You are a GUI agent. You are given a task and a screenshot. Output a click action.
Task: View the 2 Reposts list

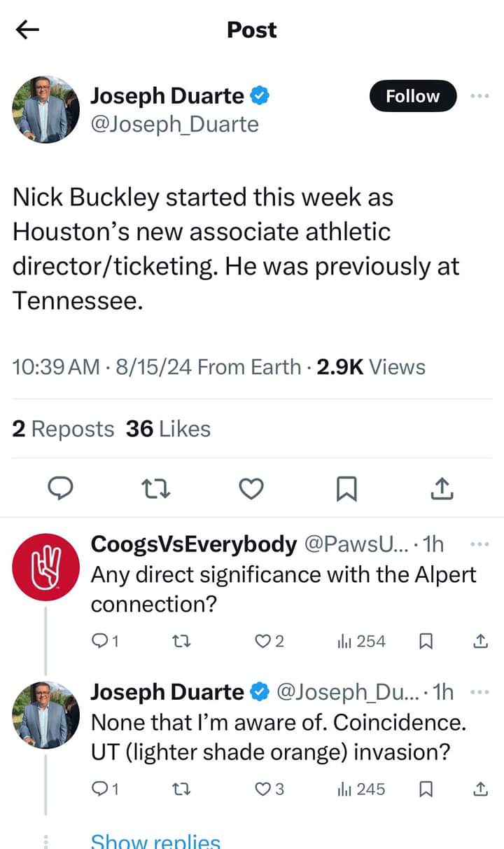[x=63, y=429]
